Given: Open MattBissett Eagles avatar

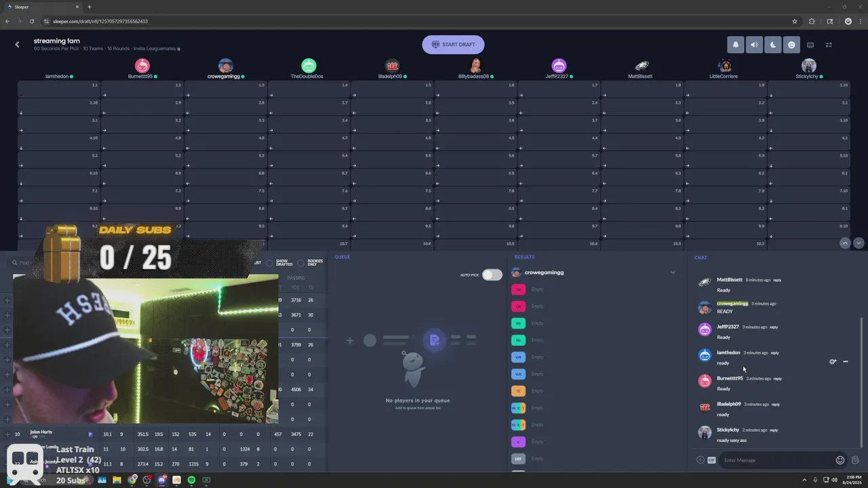Looking at the screenshot, I should pos(642,66).
